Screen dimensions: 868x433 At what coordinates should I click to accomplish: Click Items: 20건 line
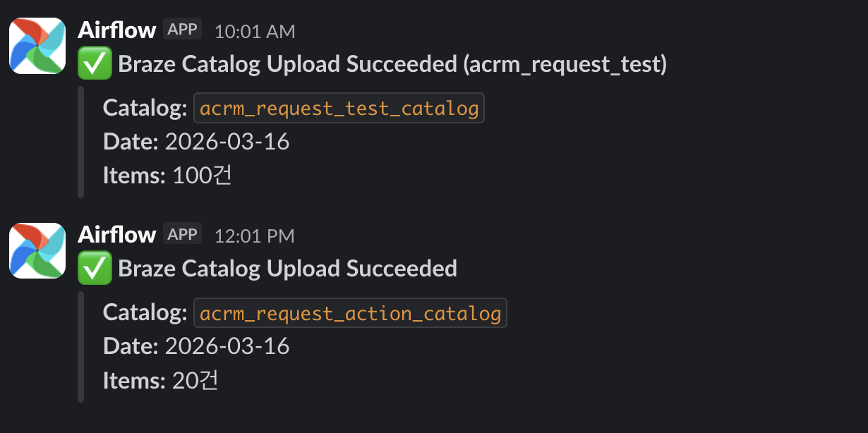click(161, 380)
